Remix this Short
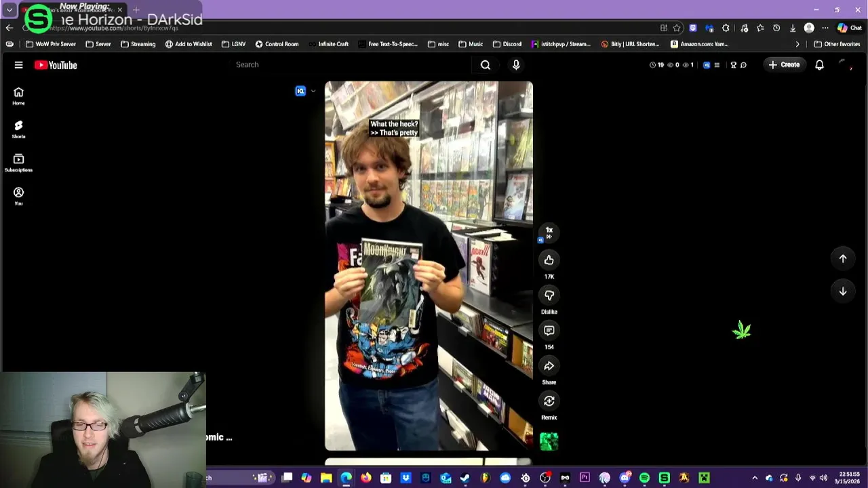Screen dimensions: 868x488 coord(549,401)
